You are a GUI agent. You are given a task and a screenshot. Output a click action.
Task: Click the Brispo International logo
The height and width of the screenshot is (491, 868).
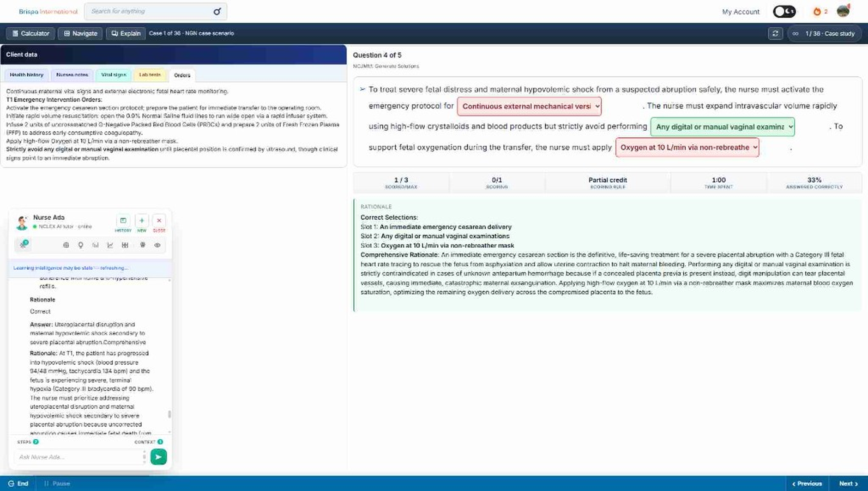pos(48,11)
